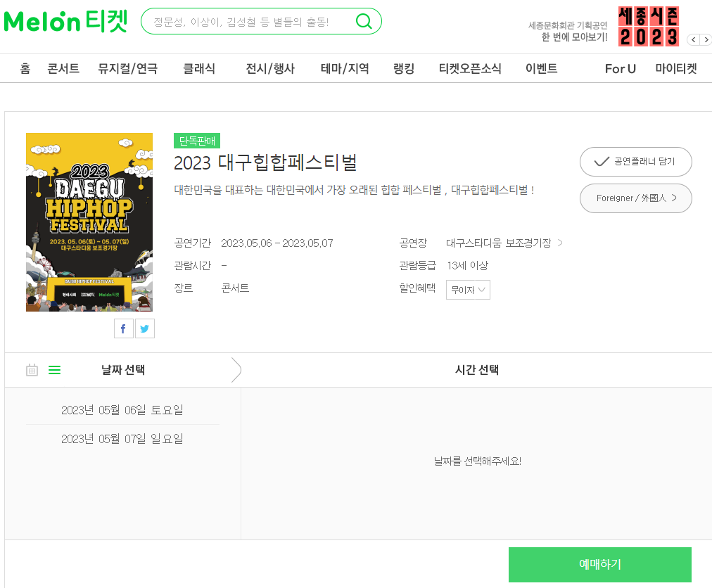View the Daegu Hip Hop Festival poster
The height and width of the screenshot is (588, 712).
click(x=89, y=222)
